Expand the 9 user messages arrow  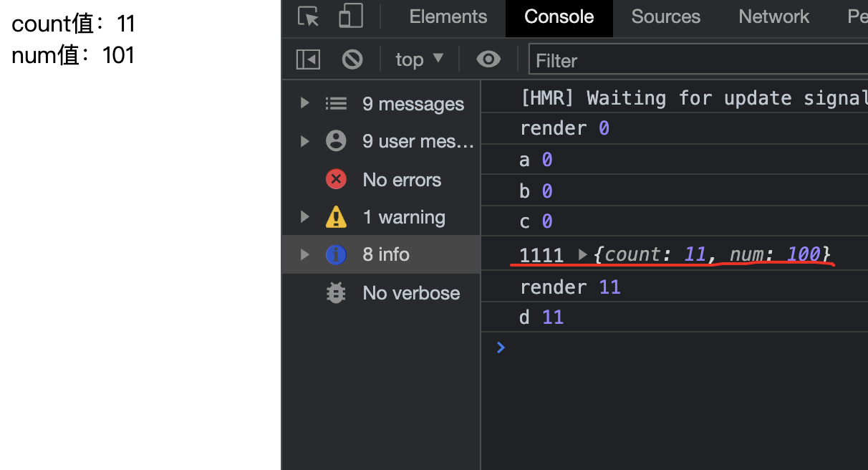(x=305, y=141)
